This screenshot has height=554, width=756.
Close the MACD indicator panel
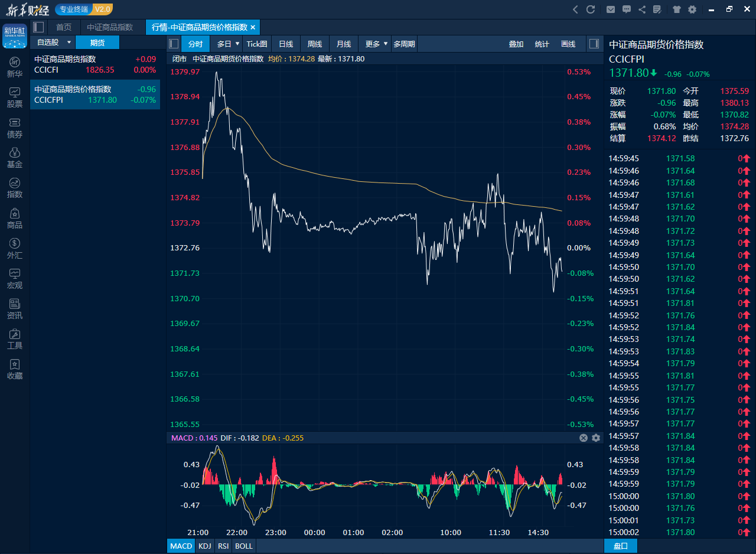pos(584,438)
